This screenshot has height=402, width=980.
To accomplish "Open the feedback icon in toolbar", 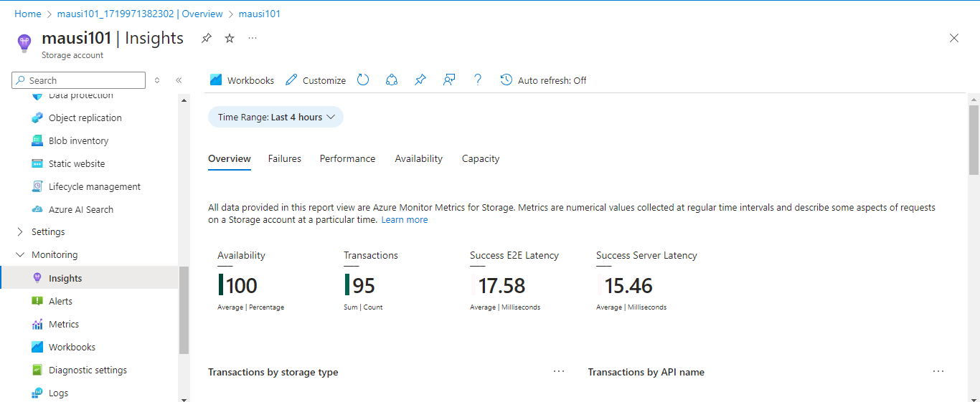I will tap(449, 80).
